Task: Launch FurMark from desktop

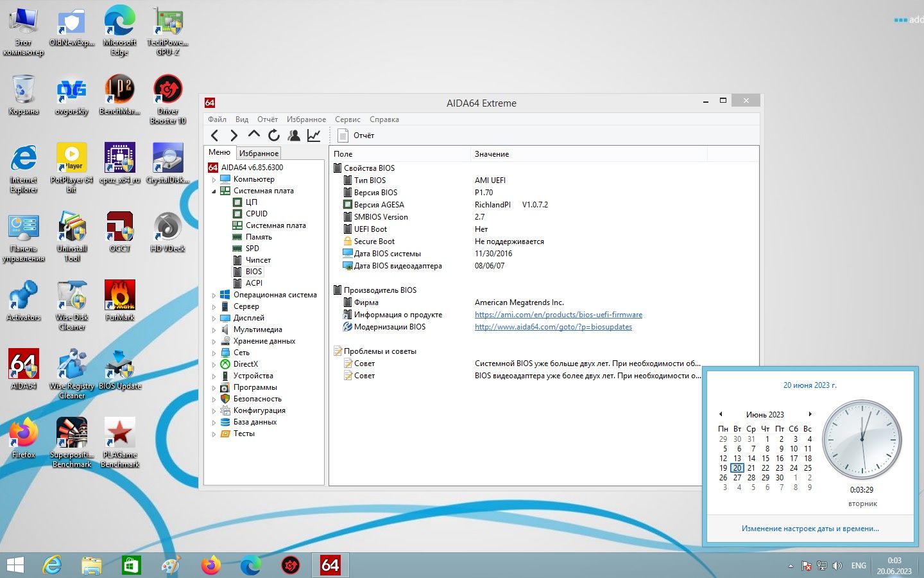Action: (120, 301)
